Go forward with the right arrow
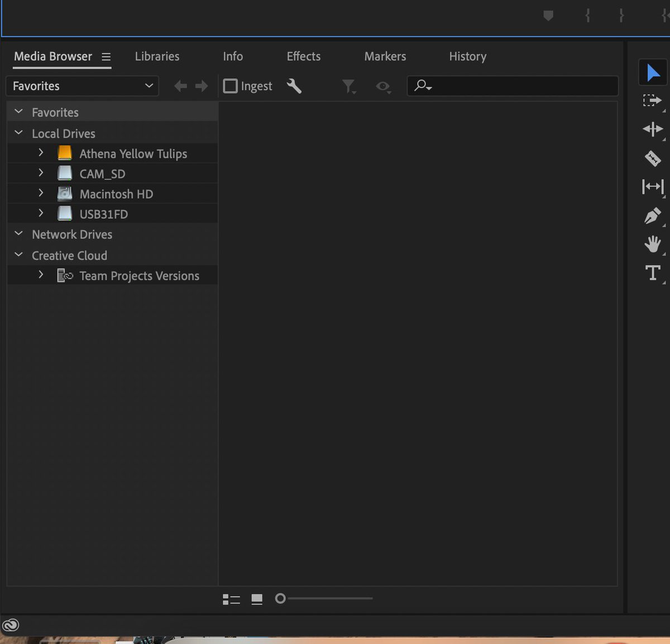Image resolution: width=670 pixels, height=644 pixels. (202, 86)
